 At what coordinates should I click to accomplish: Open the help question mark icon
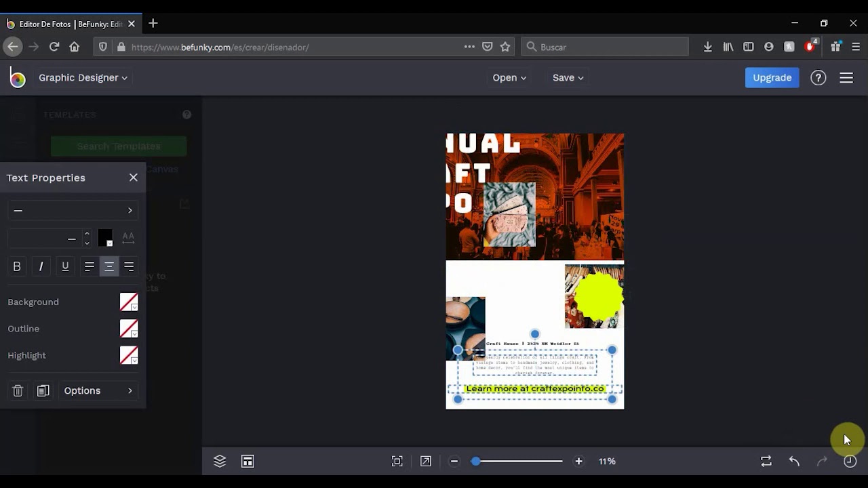(818, 77)
